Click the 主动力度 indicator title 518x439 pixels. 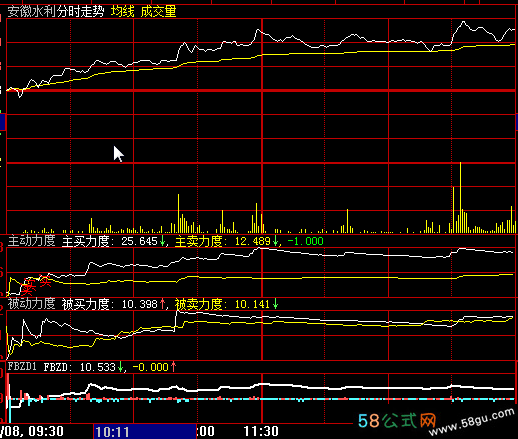point(31,241)
